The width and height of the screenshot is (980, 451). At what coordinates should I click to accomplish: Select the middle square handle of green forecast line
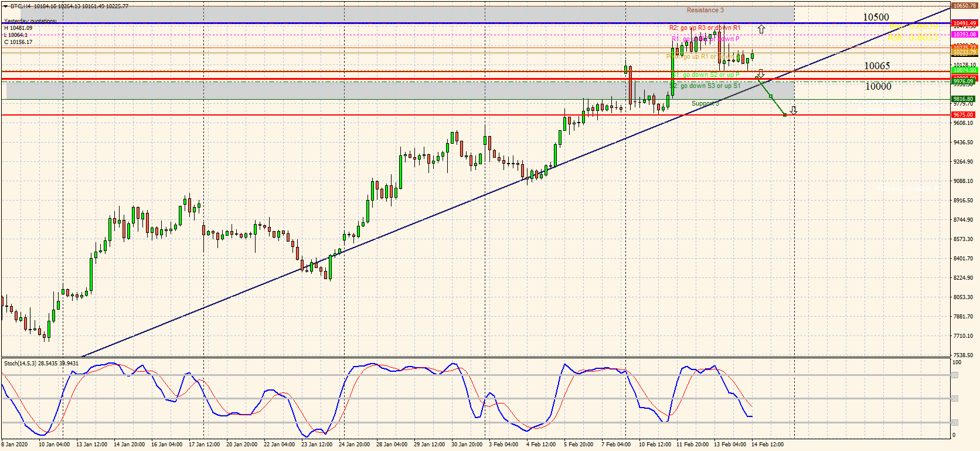click(x=771, y=96)
